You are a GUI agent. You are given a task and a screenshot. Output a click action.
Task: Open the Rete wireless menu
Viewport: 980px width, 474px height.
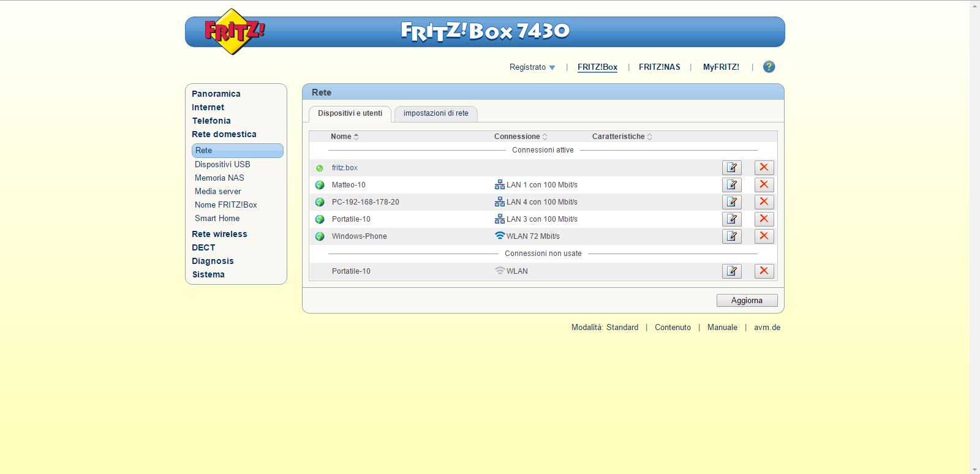click(219, 234)
